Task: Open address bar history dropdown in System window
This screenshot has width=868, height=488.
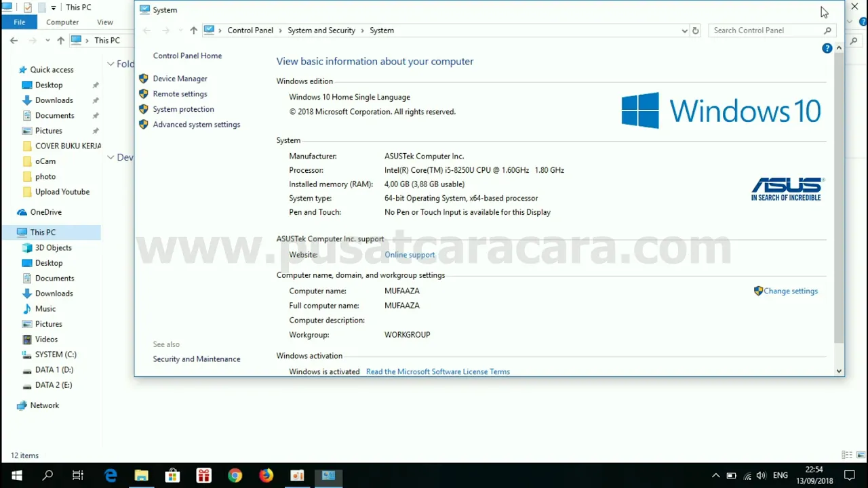Action: pyautogui.click(x=684, y=30)
